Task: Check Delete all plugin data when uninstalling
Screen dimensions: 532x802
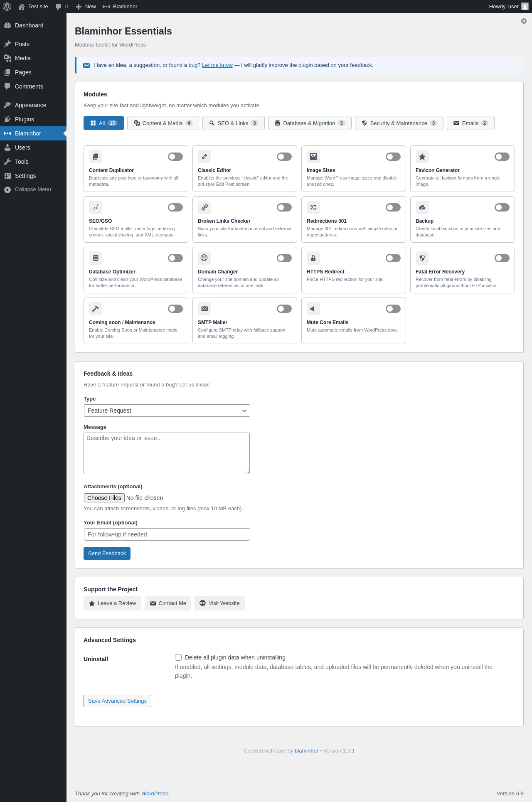Action: click(x=178, y=657)
